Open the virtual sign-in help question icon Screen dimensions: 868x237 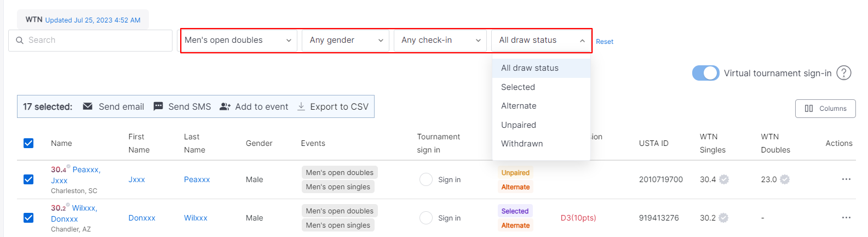tap(844, 73)
